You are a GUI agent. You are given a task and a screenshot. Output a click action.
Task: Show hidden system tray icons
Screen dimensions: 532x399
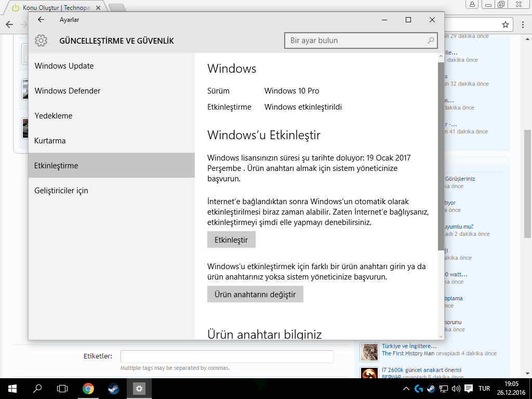(406, 389)
